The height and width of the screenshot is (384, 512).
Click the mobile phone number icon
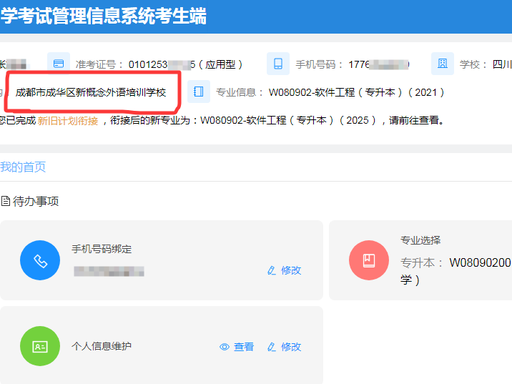point(278,63)
